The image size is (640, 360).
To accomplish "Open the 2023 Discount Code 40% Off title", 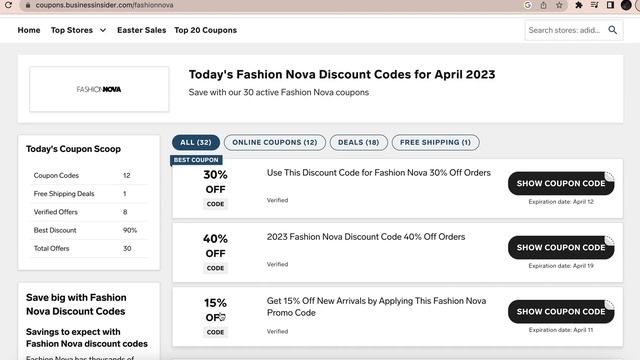I will click(x=366, y=237).
